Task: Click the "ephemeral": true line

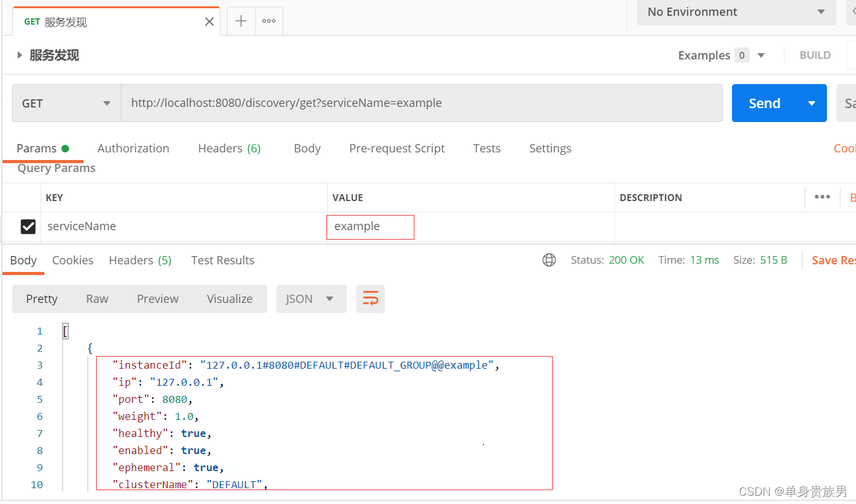Action: [168, 467]
